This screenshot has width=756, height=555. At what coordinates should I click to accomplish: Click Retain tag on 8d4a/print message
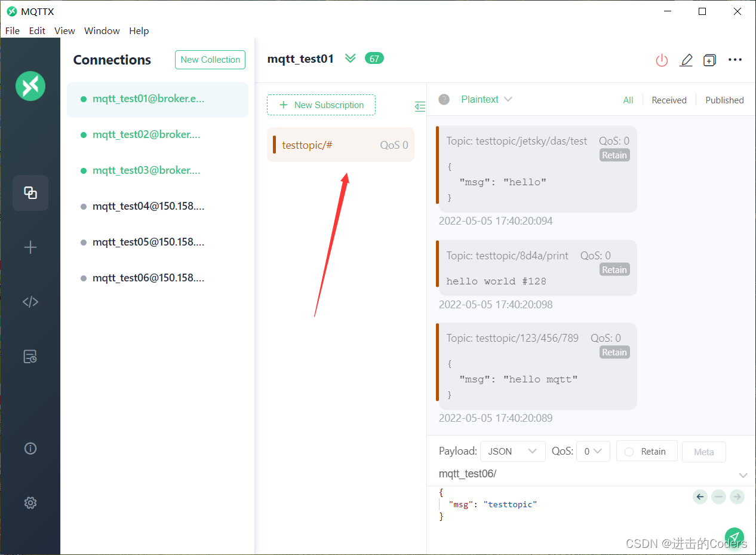click(x=614, y=270)
